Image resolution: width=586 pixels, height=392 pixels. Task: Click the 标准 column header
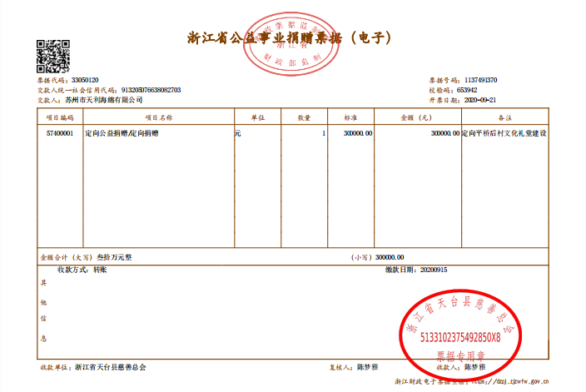(350, 117)
